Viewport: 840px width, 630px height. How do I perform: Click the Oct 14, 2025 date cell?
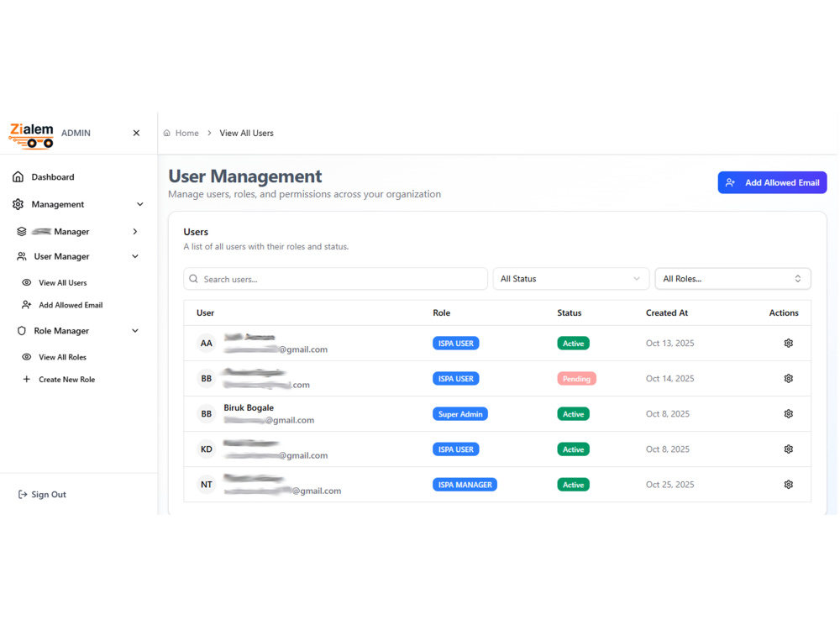point(669,378)
